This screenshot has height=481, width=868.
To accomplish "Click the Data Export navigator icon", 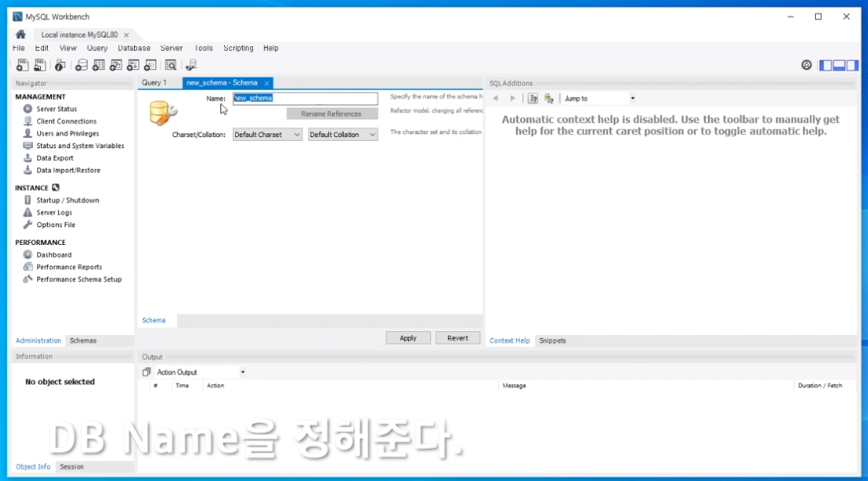I will click(x=28, y=158).
